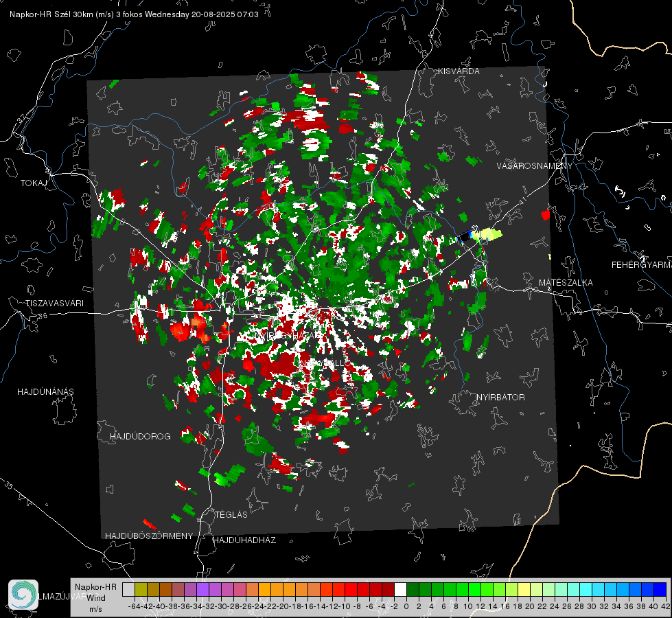Click the isolated red echo east of radar area
This screenshot has width=672, height=618.
click(546, 214)
